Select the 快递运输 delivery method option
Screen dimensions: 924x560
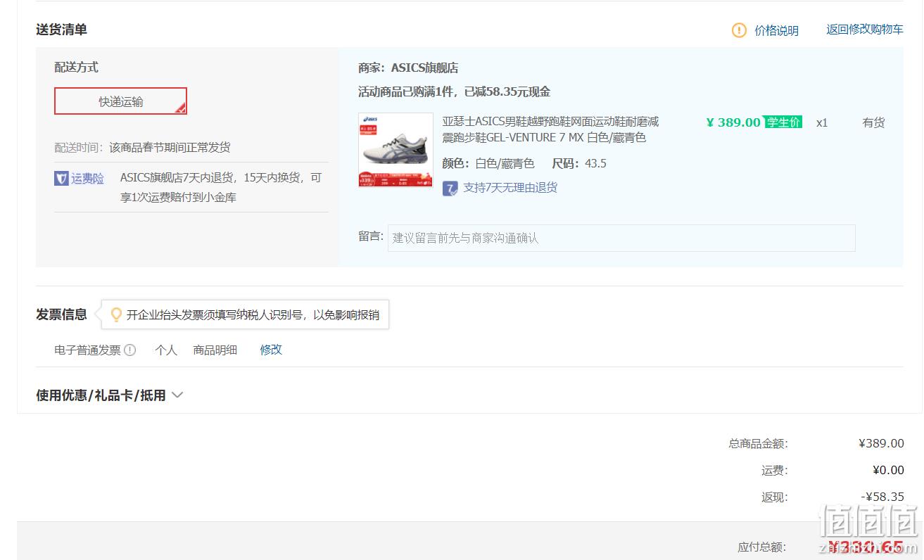pyautogui.click(x=120, y=101)
